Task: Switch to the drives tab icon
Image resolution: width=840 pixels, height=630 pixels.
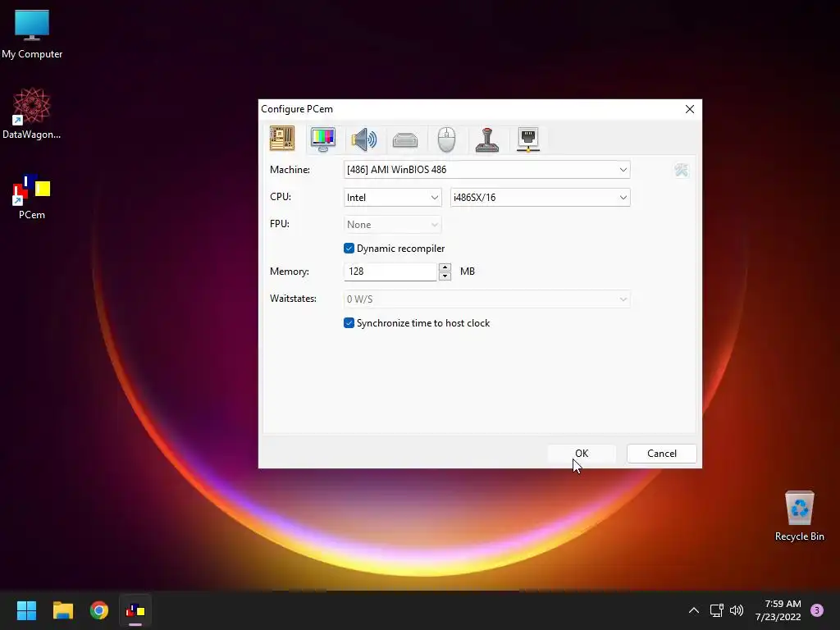Action: click(405, 140)
